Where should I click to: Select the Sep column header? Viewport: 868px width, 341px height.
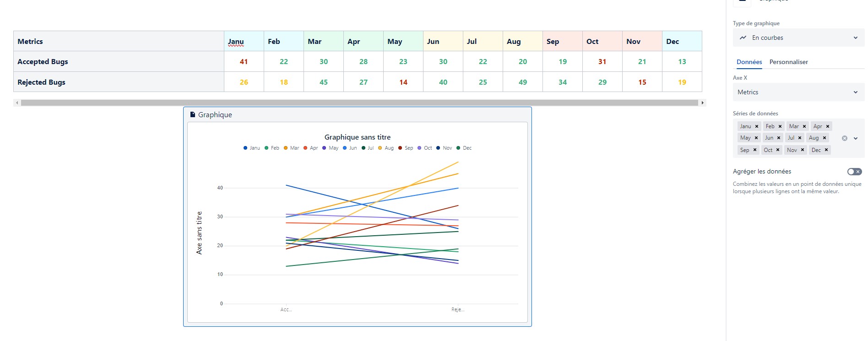563,41
